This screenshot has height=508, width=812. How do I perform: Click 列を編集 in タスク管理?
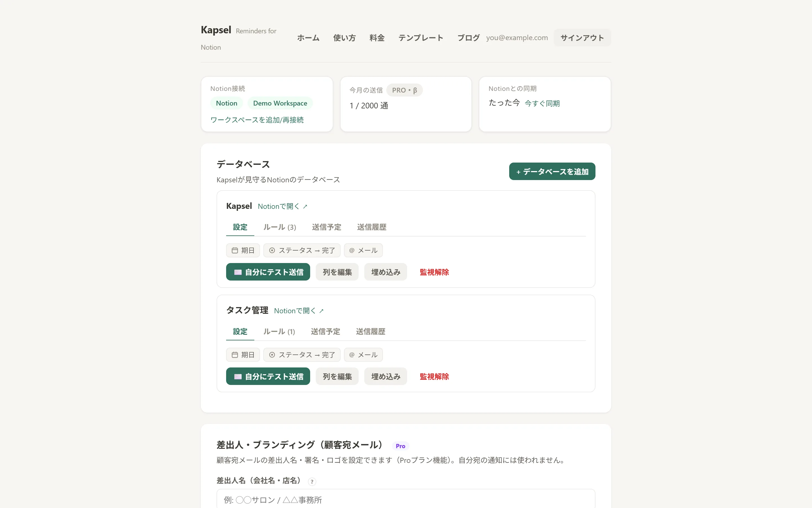337,376
